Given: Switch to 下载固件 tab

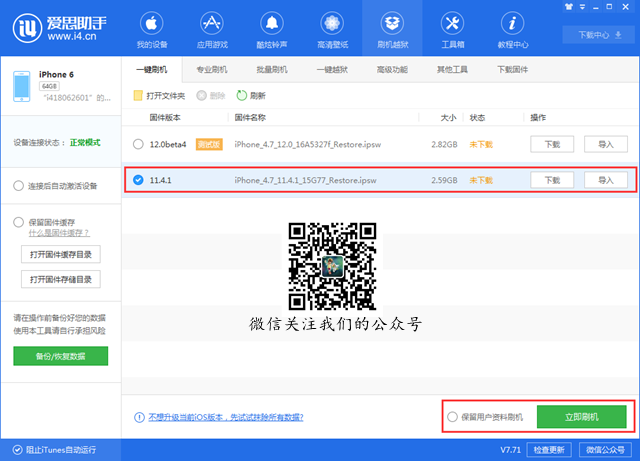Looking at the screenshot, I should click(513, 70).
